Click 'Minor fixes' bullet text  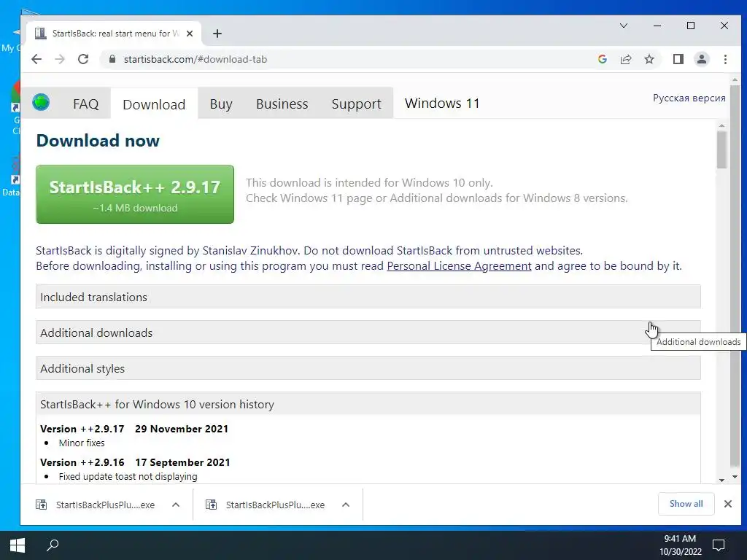pyautogui.click(x=82, y=443)
